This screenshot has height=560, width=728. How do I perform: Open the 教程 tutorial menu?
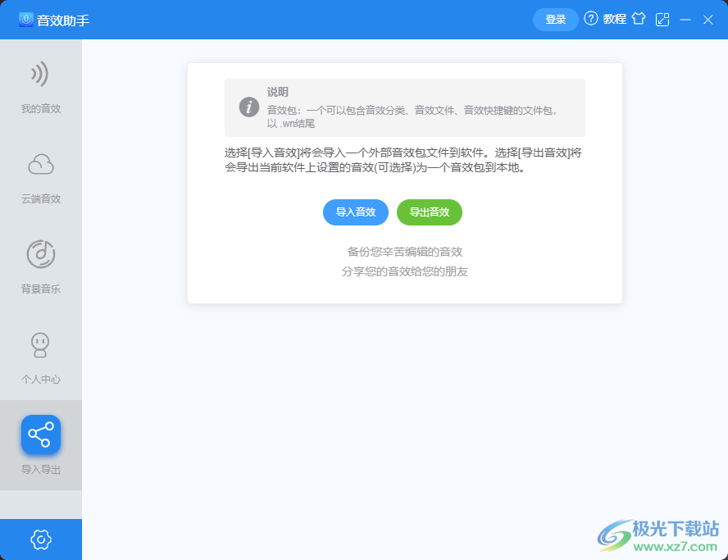613,19
